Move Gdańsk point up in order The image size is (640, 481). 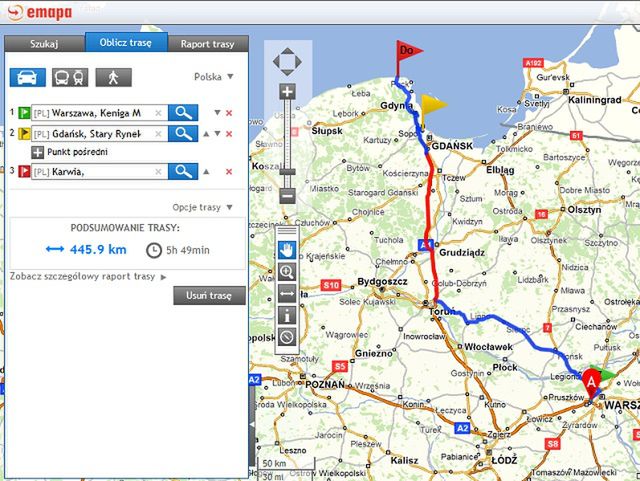click(207, 134)
